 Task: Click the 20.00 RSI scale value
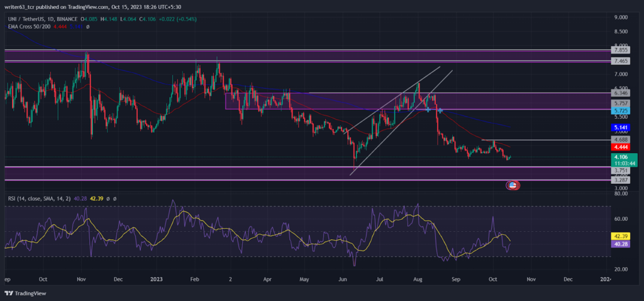tap(619, 269)
